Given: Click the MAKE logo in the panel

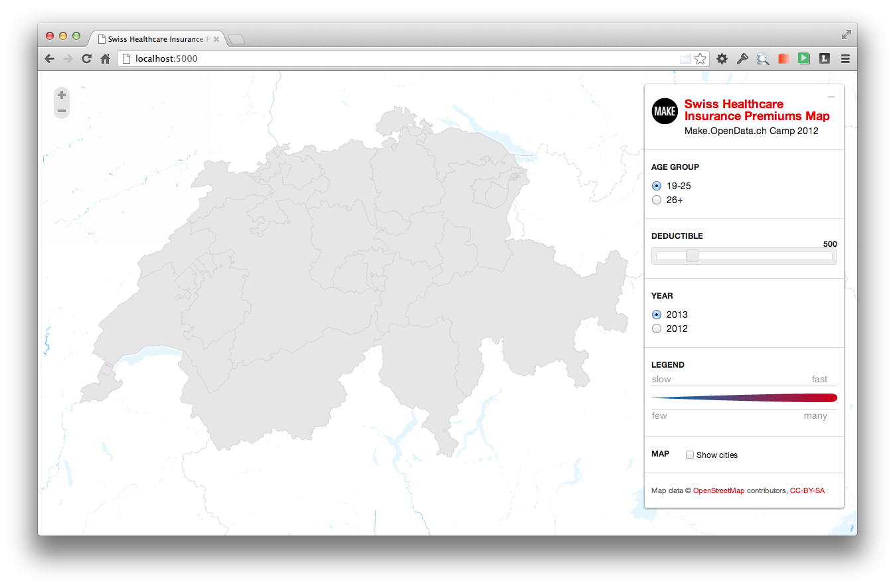Looking at the screenshot, I should click(x=665, y=111).
